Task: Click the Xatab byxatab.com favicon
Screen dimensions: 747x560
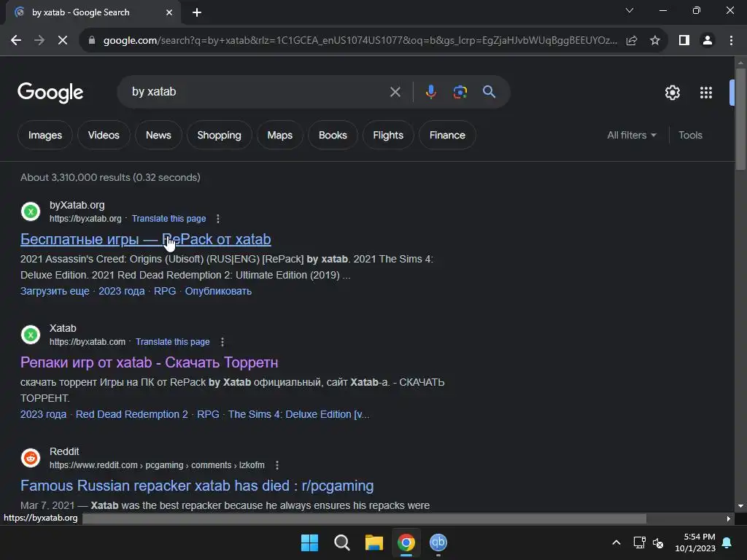Action: pyautogui.click(x=31, y=335)
